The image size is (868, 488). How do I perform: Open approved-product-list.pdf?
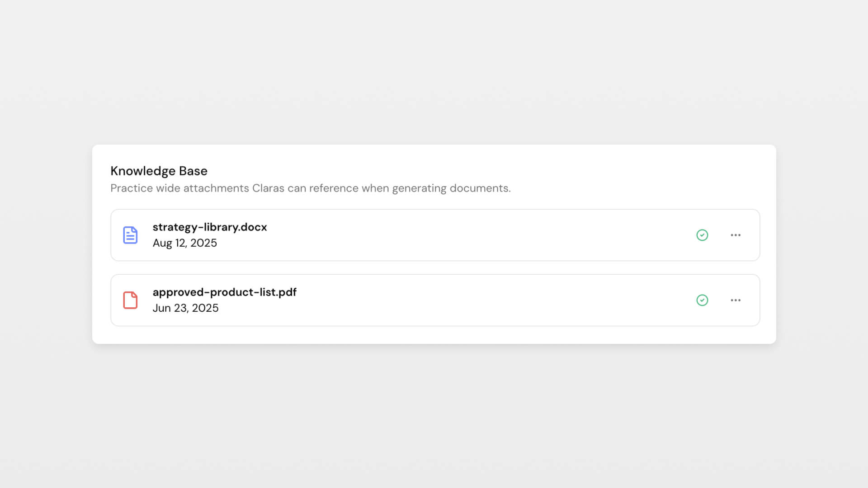pyautogui.click(x=225, y=292)
